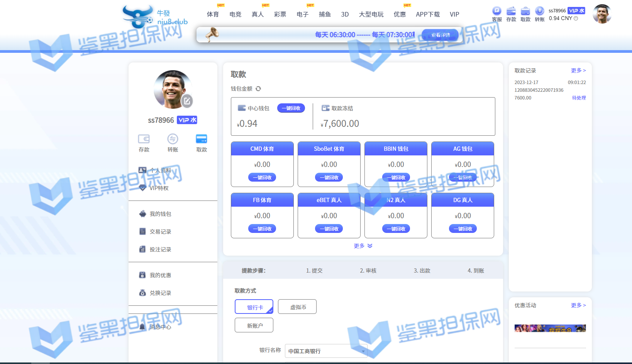Recall funds from CMD sports wallet
Image resolution: width=632 pixels, height=364 pixels.
tap(262, 177)
